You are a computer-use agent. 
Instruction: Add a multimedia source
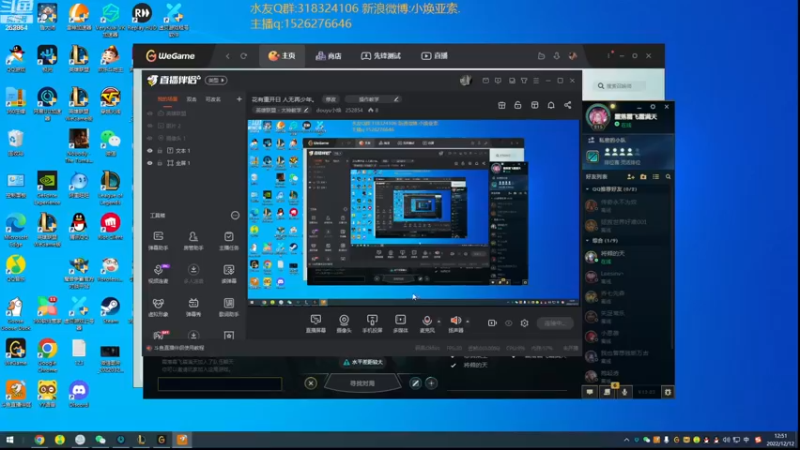tap(401, 323)
